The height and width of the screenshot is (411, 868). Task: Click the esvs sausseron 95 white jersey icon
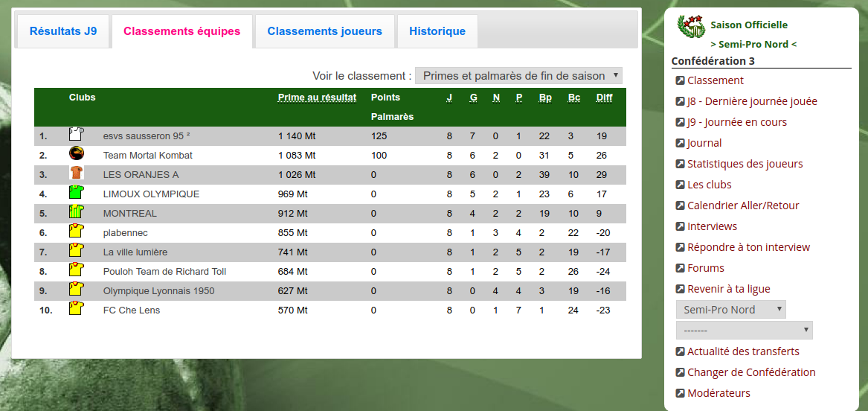tap(76, 134)
